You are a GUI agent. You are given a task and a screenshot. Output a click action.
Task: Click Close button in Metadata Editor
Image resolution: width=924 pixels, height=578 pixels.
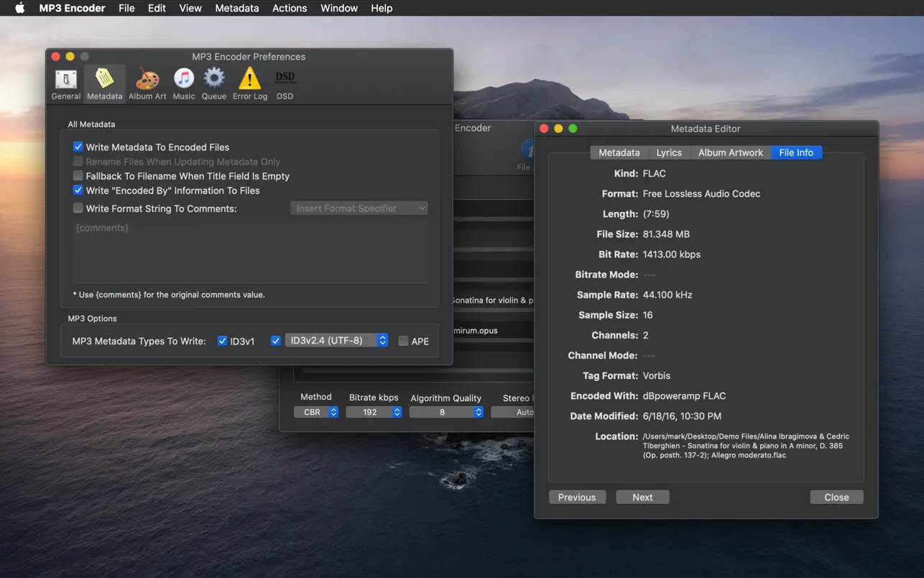click(836, 497)
